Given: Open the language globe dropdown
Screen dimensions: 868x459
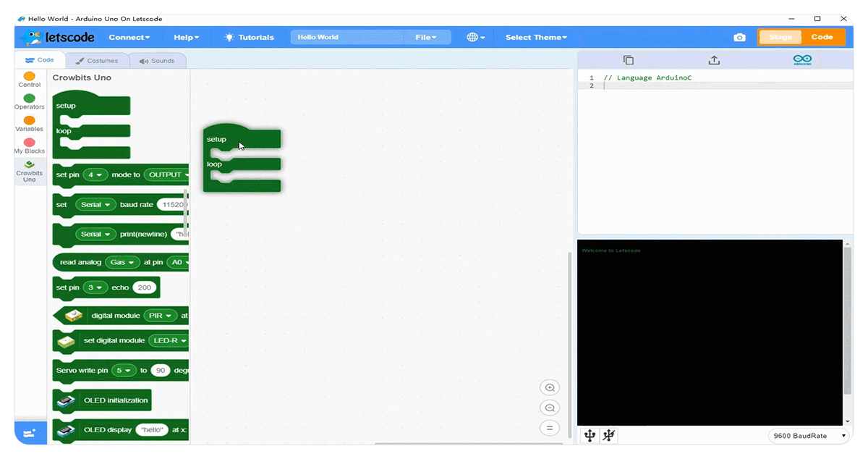Looking at the screenshot, I should pyautogui.click(x=476, y=37).
